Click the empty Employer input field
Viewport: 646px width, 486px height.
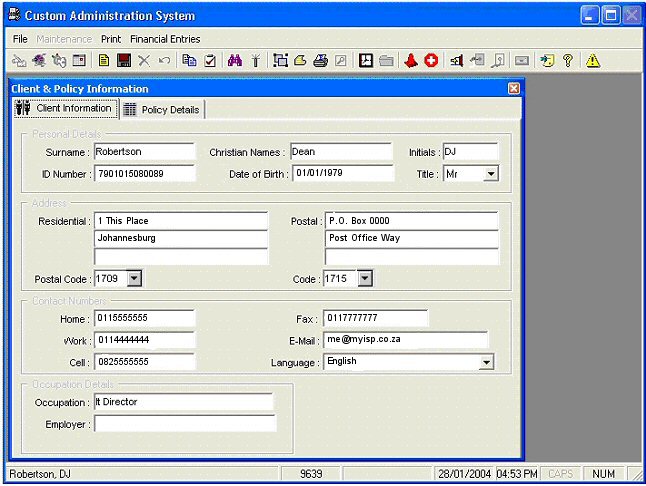pos(184,424)
